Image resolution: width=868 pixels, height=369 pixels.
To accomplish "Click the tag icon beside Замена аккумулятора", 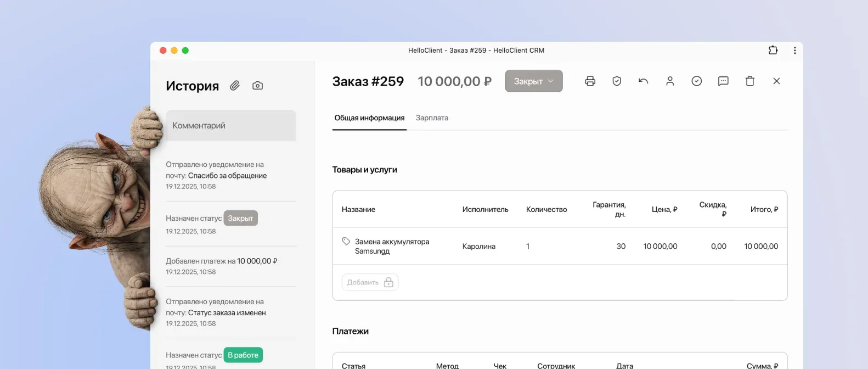I will (x=346, y=241).
